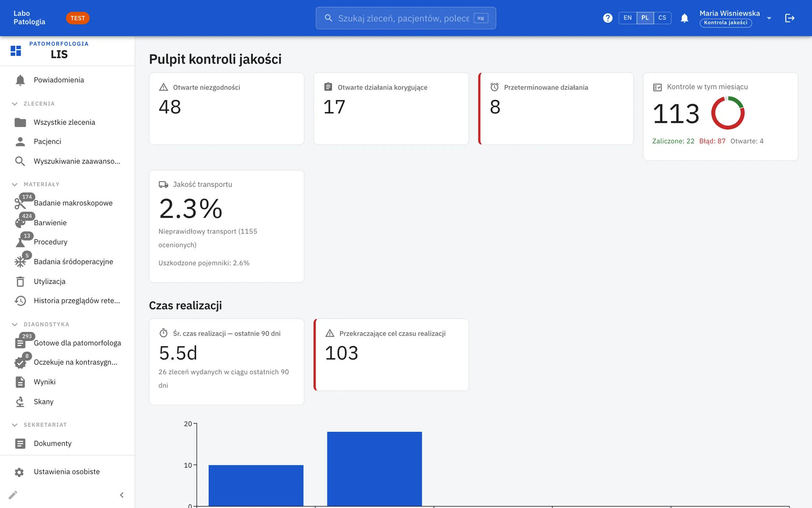Focus the search orders input field
Image resolution: width=812 pixels, height=508 pixels.
click(x=406, y=18)
